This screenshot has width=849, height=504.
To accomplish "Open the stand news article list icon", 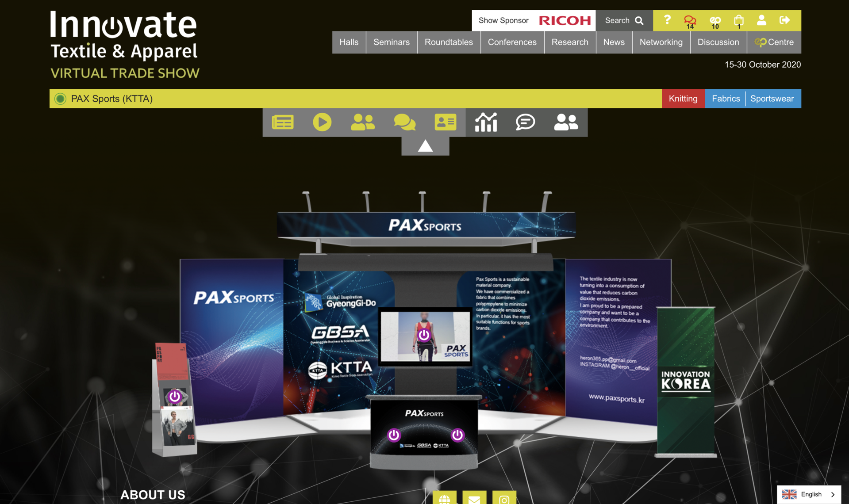I will coord(283,122).
